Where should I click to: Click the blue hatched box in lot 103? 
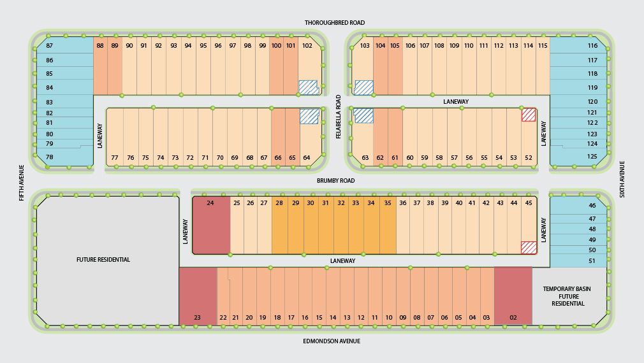click(x=363, y=88)
